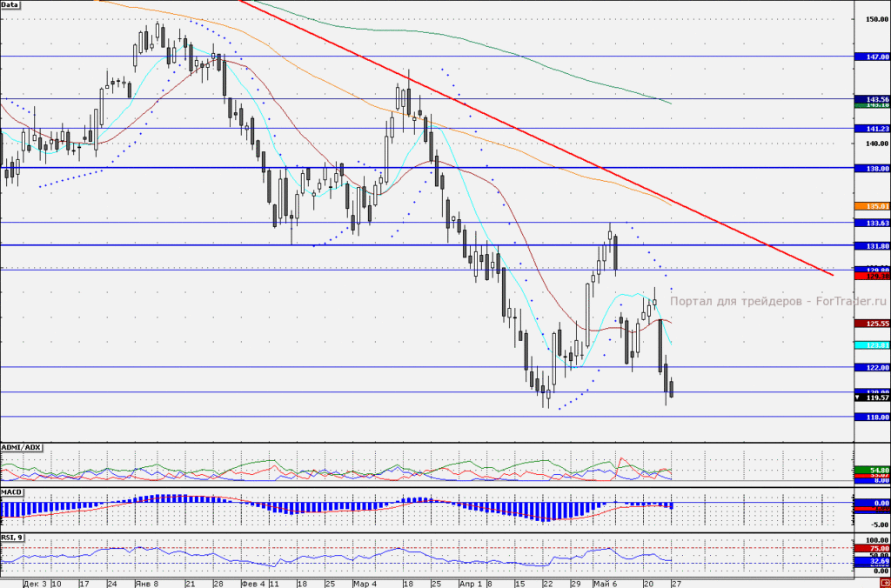Select the cyan 123.81 moving average tag
This screenshot has height=588, width=891.
[x=872, y=345]
